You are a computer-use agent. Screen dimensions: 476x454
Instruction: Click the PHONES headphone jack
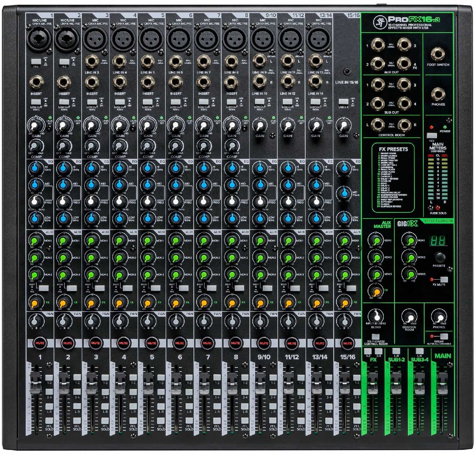(438, 94)
